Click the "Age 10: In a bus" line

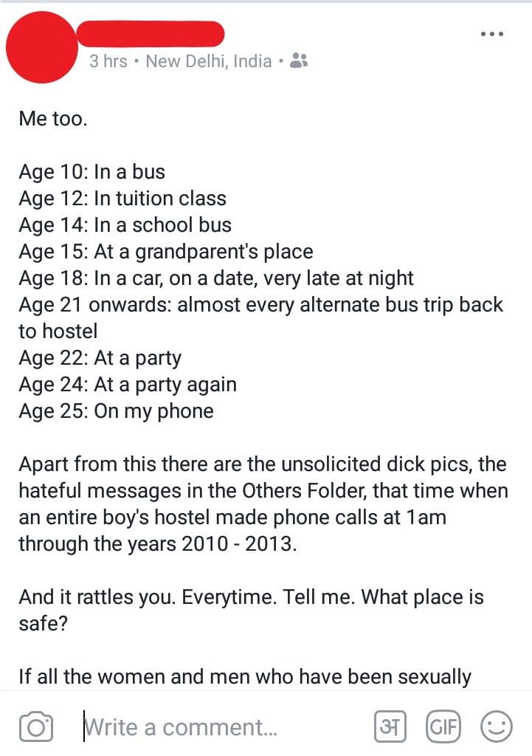pos(92,172)
